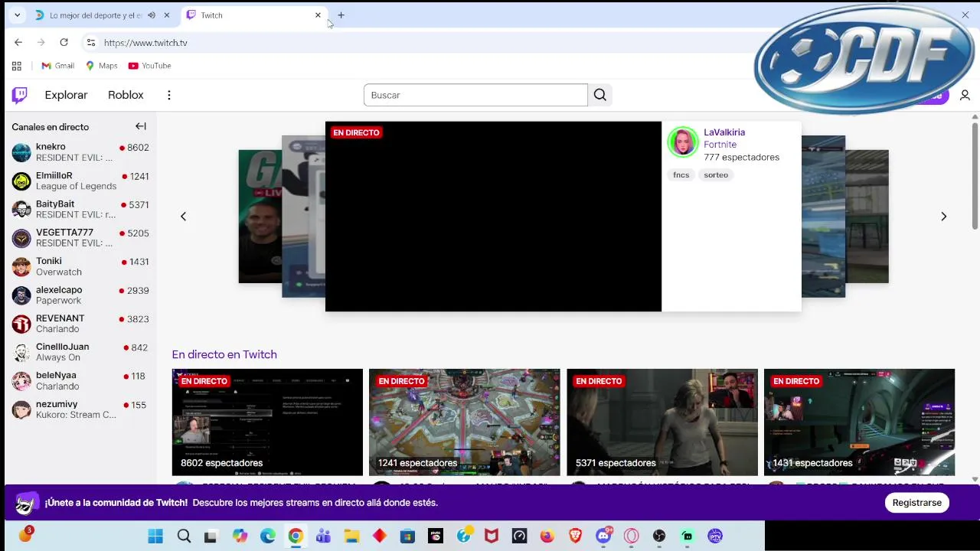
Task: Play the featured LaValkiria stream video
Action: coord(493,217)
